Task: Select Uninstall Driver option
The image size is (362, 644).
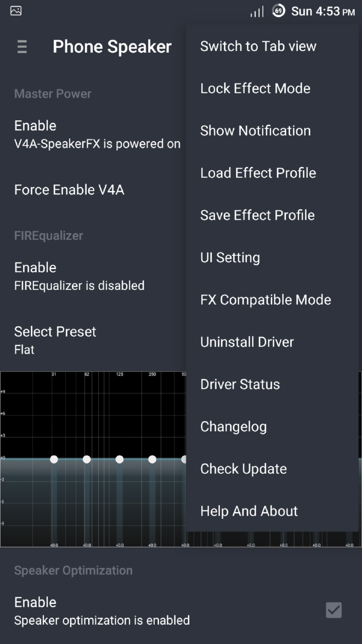Action: 247,341
